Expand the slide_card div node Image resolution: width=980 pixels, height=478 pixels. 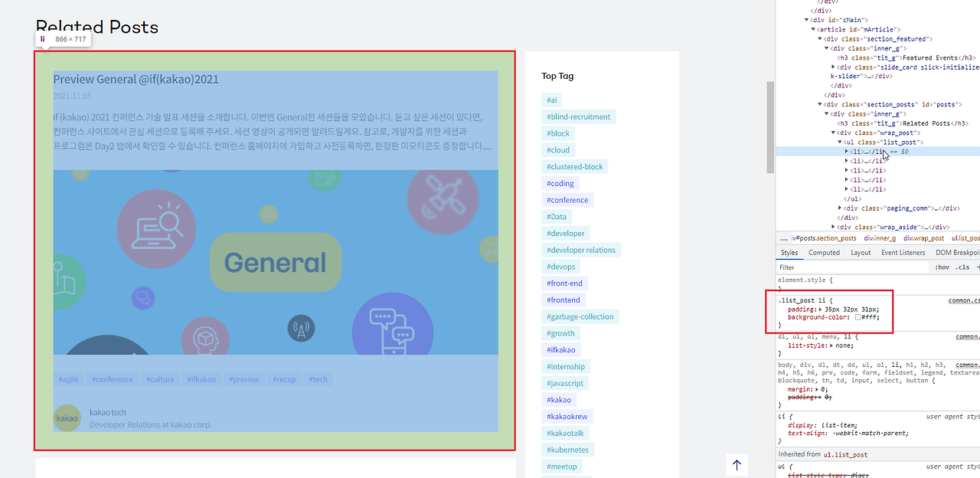(x=834, y=67)
